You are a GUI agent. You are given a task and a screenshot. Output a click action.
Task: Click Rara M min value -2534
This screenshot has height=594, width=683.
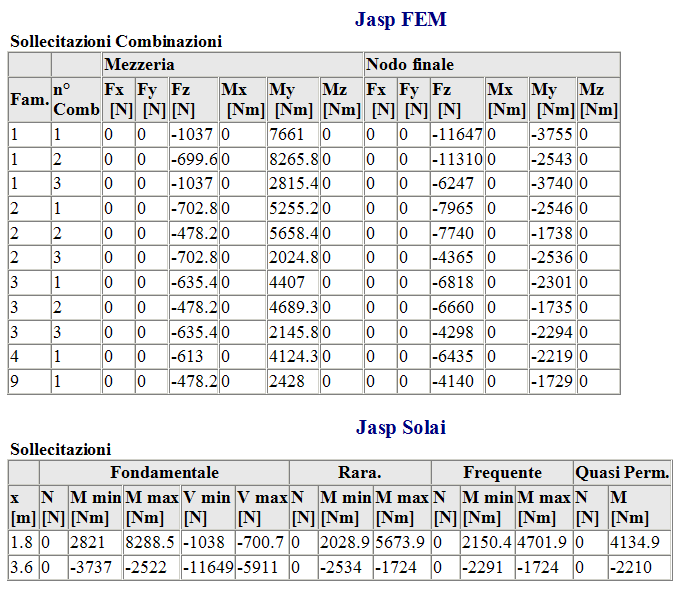click(x=341, y=567)
